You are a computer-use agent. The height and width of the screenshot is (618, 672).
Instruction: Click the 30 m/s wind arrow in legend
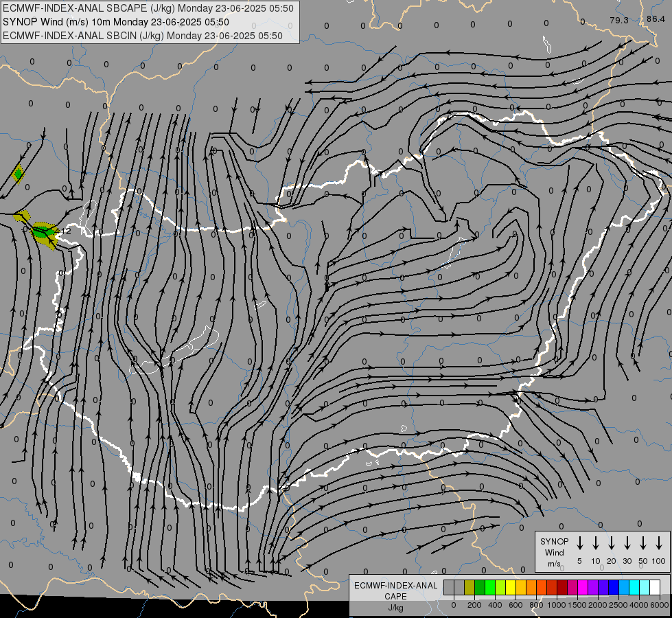[627, 542]
